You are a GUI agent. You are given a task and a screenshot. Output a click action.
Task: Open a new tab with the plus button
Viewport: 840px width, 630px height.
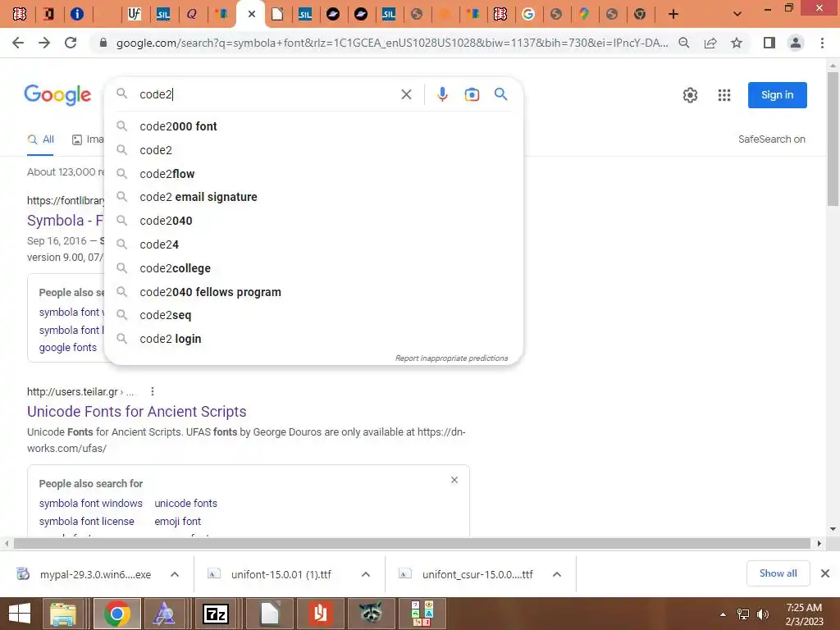coord(673,14)
